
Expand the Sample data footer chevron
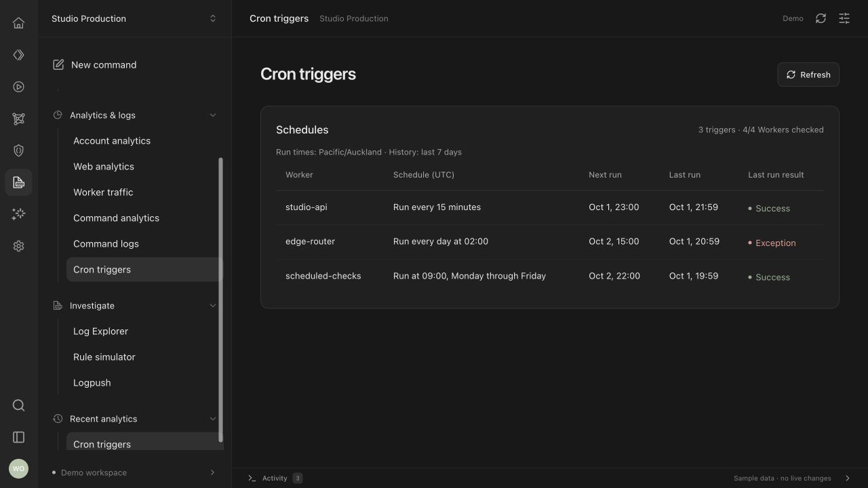point(847,478)
